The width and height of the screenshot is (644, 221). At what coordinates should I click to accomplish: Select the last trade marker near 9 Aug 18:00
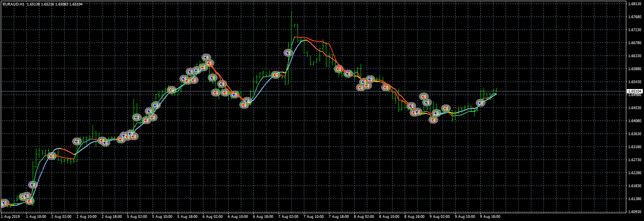click(480, 103)
